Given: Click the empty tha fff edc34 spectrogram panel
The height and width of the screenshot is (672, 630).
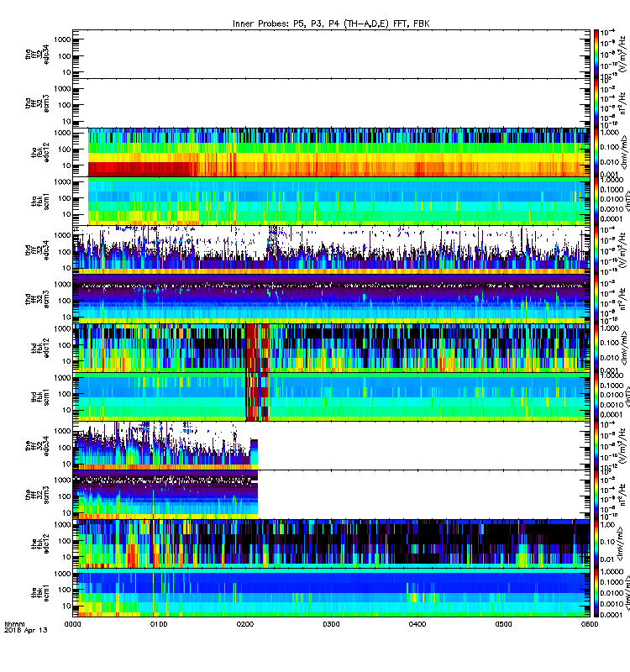Looking at the screenshot, I should pyautogui.click(x=331, y=54).
